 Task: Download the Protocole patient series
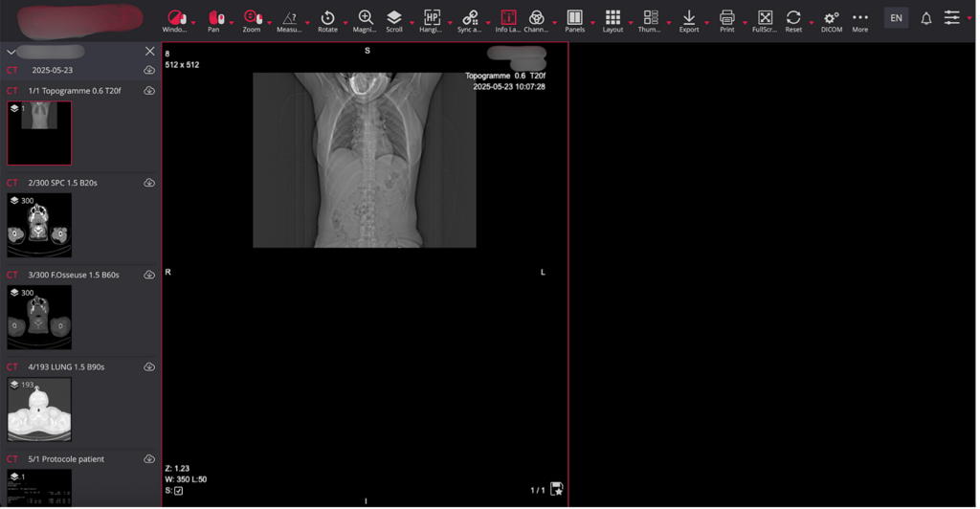point(149,459)
